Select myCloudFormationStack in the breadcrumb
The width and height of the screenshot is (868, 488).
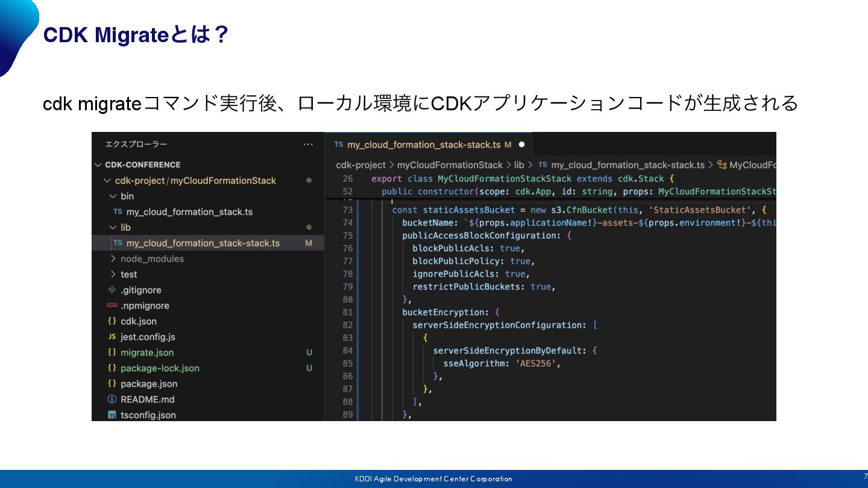pyautogui.click(x=450, y=165)
